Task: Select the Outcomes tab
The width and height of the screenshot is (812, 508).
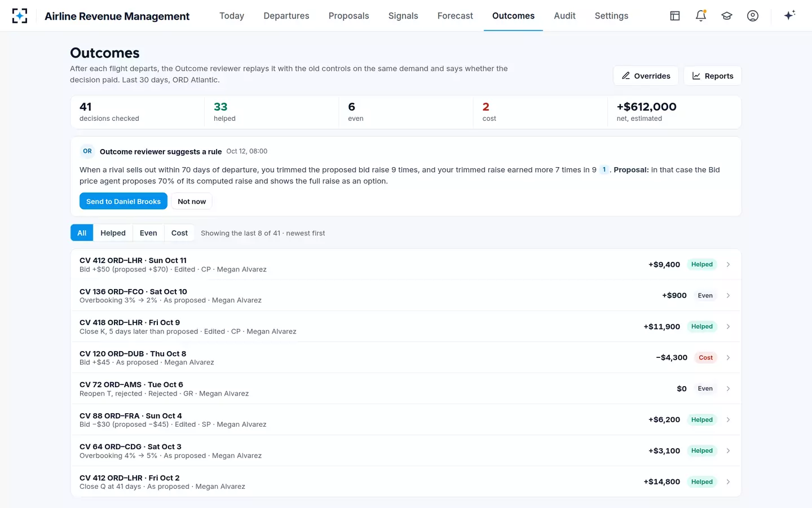Action: pos(513,16)
